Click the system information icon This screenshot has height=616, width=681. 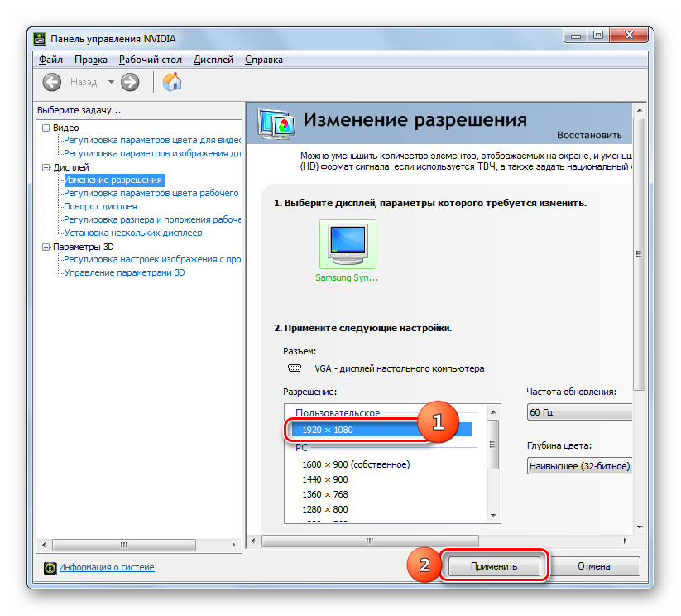coord(50,568)
